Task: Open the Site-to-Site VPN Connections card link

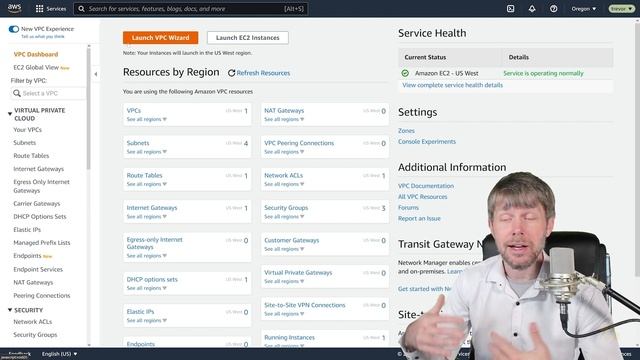Action: [304, 305]
